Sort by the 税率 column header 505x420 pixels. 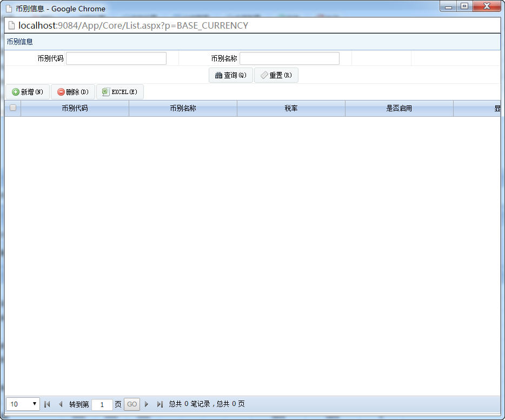[291, 108]
